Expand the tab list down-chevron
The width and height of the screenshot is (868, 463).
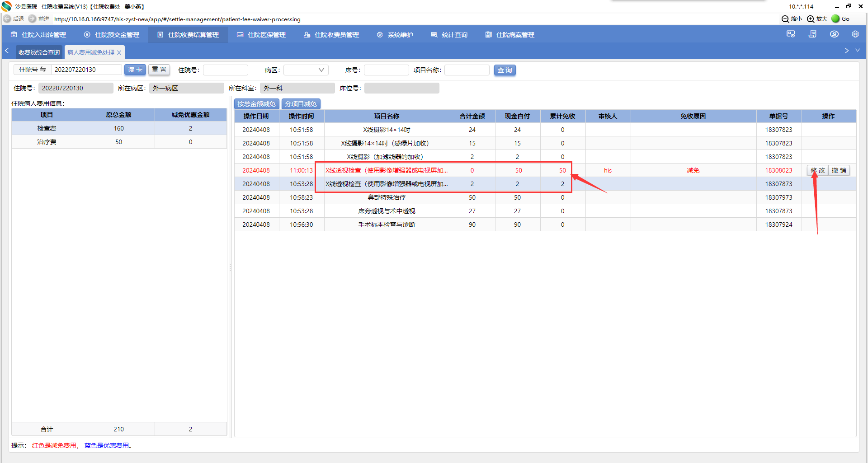tap(858, 51)
